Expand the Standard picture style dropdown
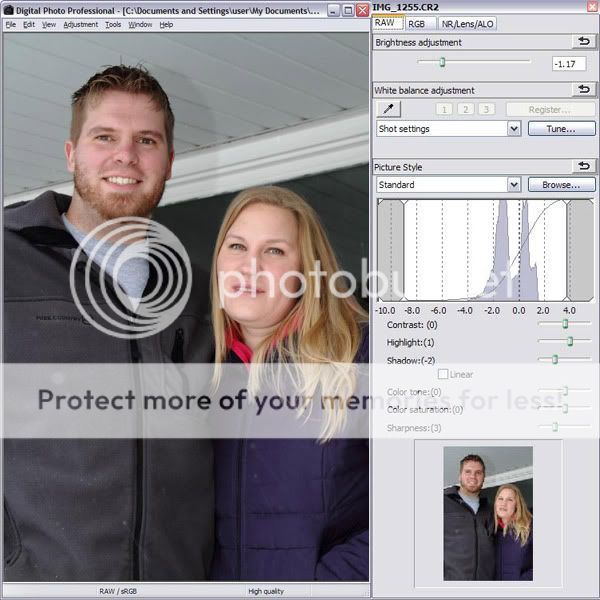Screen dimensions: 600x600 coord(514,185)
